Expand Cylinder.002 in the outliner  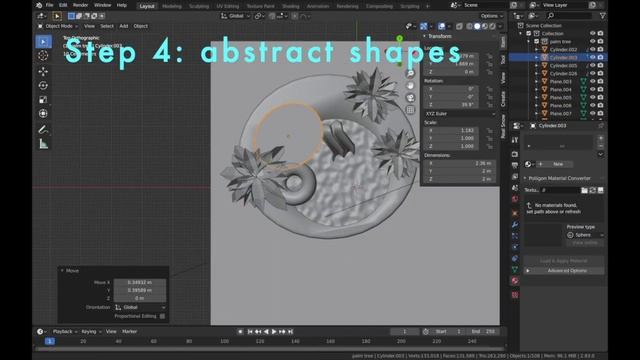[x=537, y=49]
